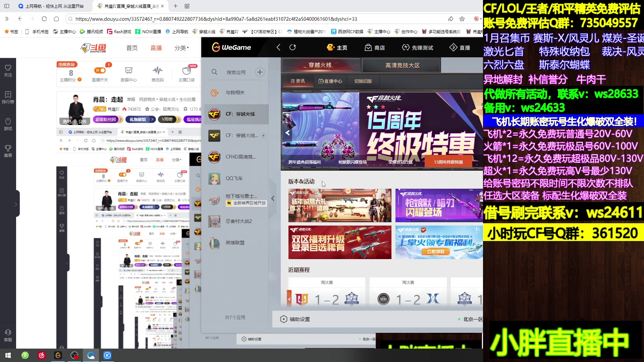
Task: Expand the Douyu left sidebar panel
Action: (16, 204)
